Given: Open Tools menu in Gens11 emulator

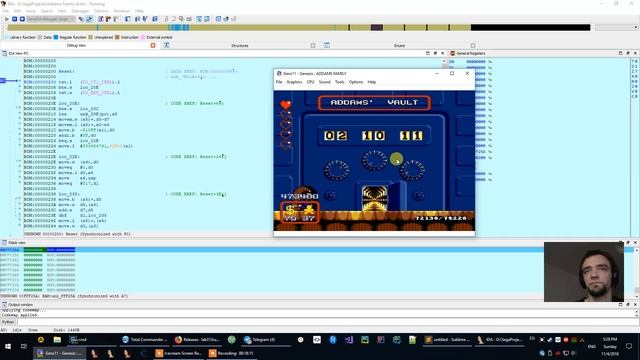Looking at the screenshot, I should pos(340,82).
